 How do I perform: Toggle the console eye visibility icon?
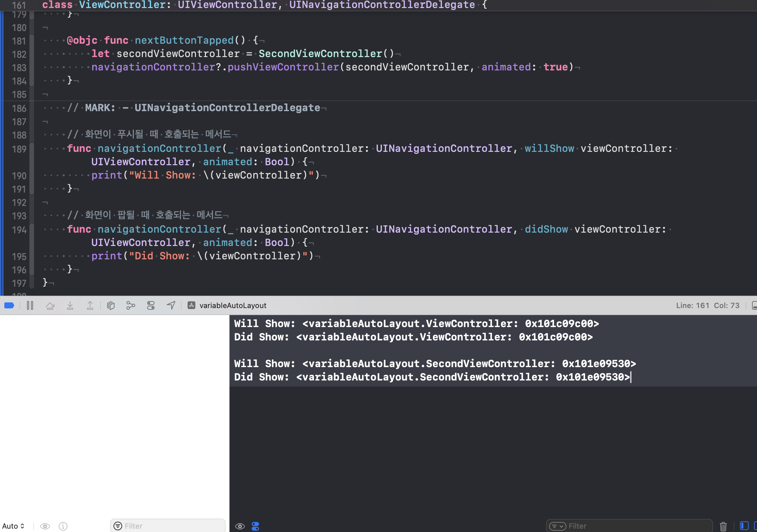point(240,526)
